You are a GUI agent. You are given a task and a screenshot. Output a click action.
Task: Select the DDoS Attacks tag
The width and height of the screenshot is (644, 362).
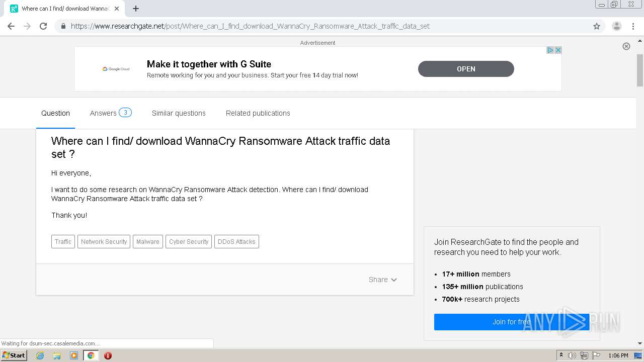pyautogui.click(x=236, y=242)
